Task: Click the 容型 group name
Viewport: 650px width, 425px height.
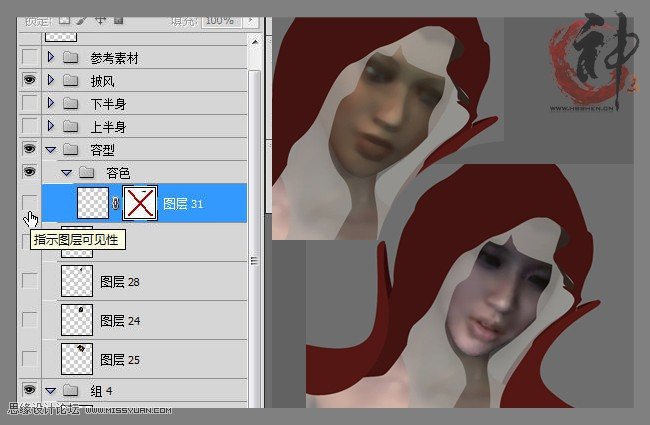Action: (102, 150)
